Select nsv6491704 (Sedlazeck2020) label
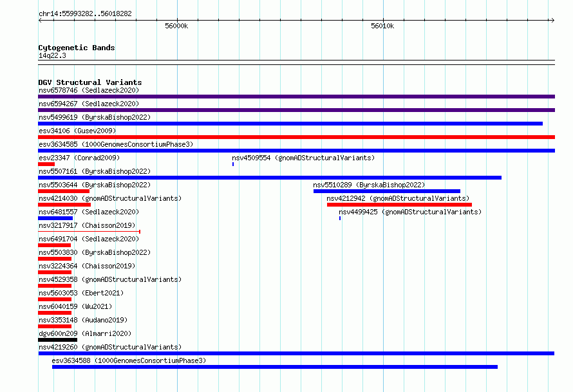573x392 pixels. pos(89,239)
